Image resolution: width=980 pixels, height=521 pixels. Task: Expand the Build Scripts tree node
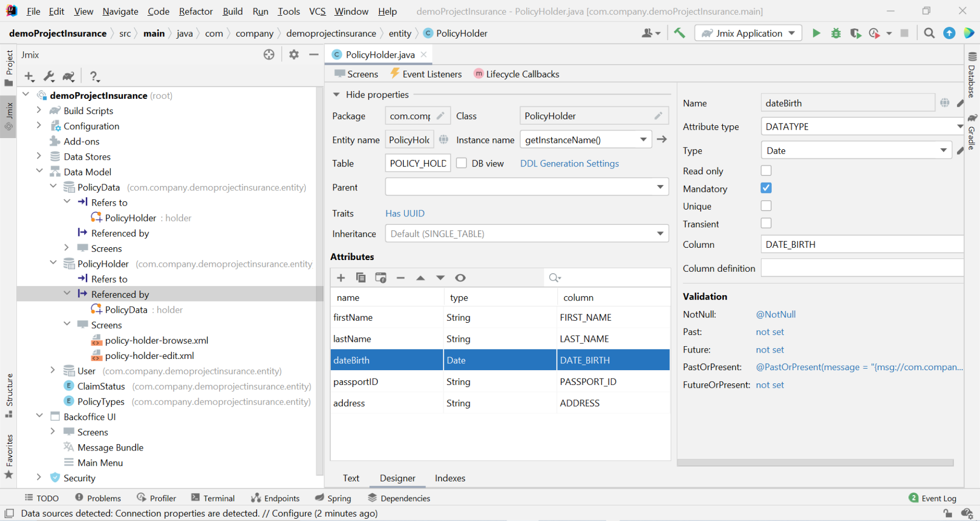[x=39, y=110]
